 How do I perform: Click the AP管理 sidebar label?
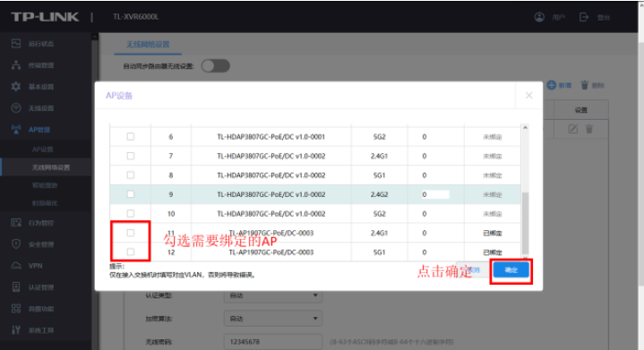[39, 130]
